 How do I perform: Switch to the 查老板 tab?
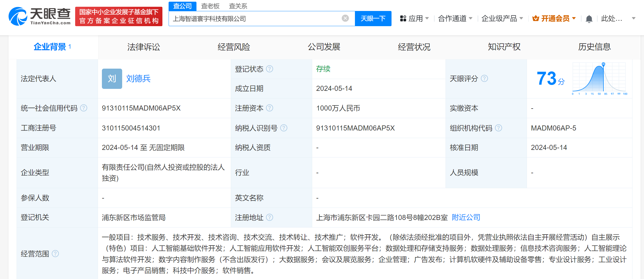[x=210, y=6]
